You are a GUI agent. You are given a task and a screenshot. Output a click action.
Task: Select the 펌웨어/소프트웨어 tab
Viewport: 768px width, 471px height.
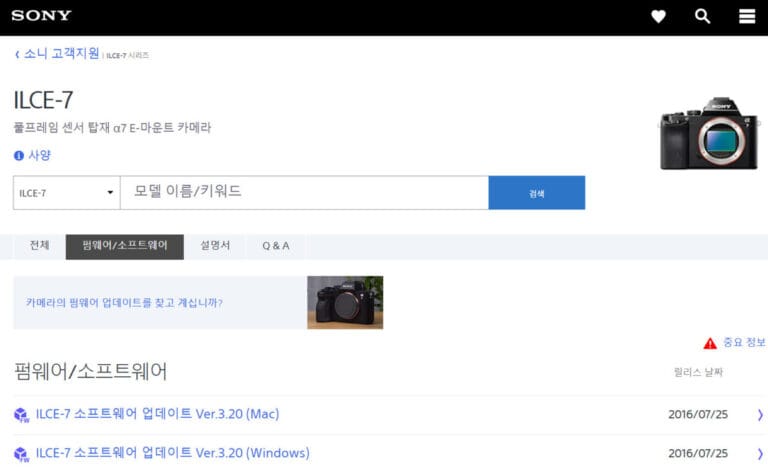point(125,246)
